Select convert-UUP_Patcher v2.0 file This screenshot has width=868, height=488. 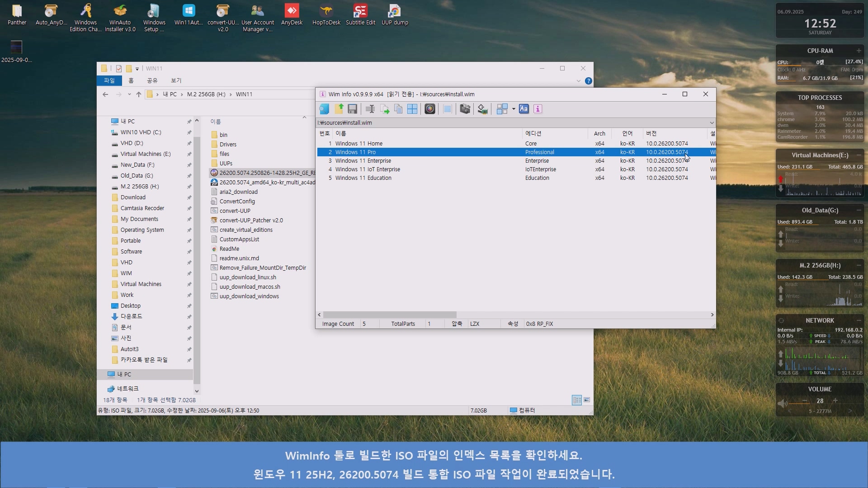pos(251,221)
